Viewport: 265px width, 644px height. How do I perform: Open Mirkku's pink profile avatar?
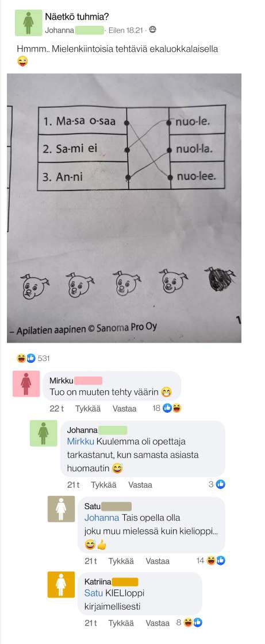click(26, 383)
